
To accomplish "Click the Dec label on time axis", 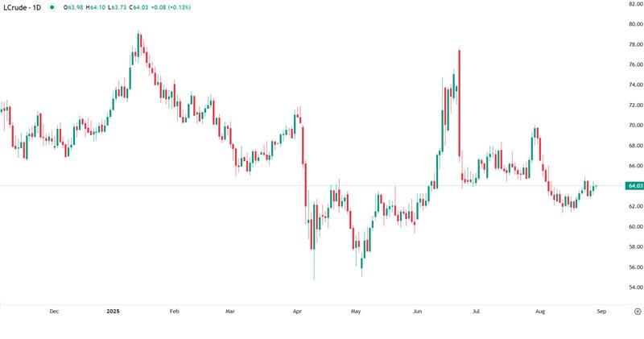I will tap(54, 310).
